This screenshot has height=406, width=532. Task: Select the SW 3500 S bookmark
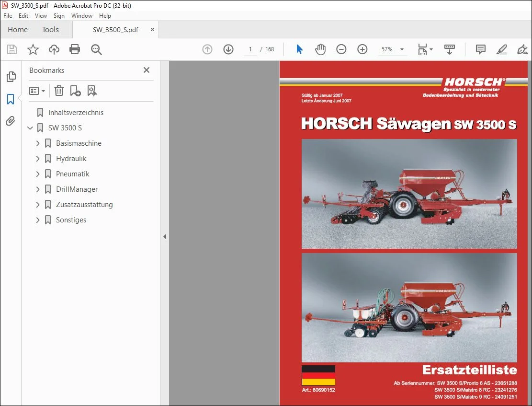65,128
